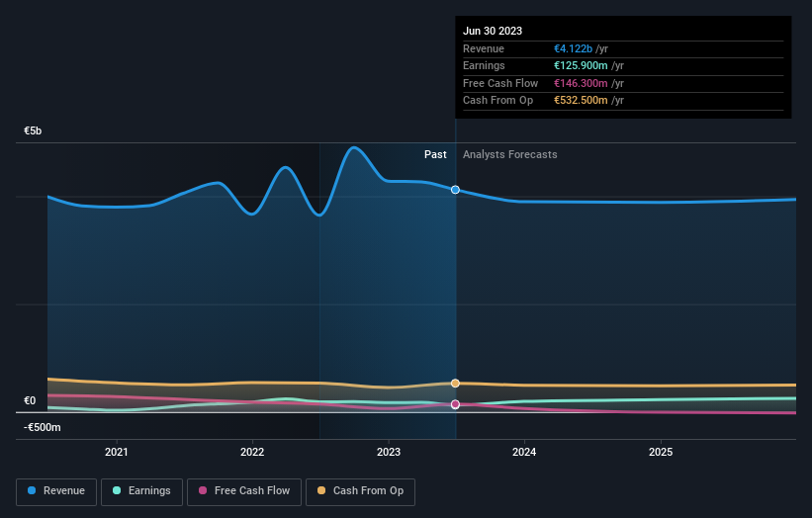Screen dimensions: 812x518
Task: Click the 2025 x-axis label
Action: (x=661, y=452)
